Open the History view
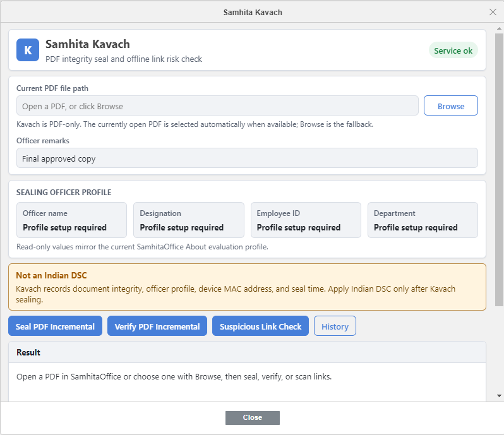The width and height of the screenshot is (504, 435). point(335,326)
